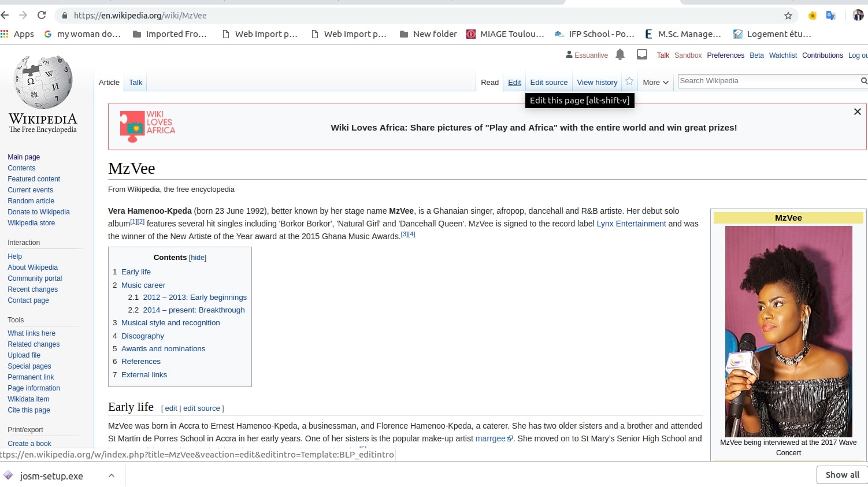Switch to the Talk page tab
The height and width of the screenshot is (487, 868).
135,83
